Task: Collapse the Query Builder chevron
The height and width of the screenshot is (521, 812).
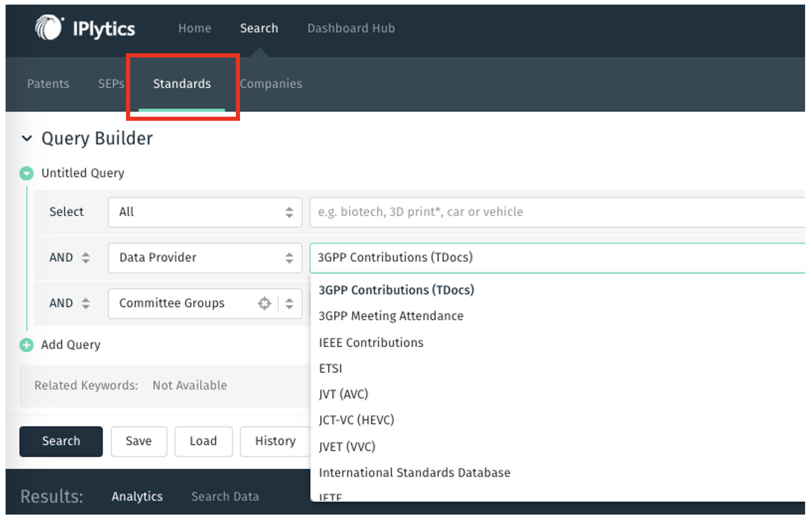Action: pyautogui.click(x=27, y=138)
